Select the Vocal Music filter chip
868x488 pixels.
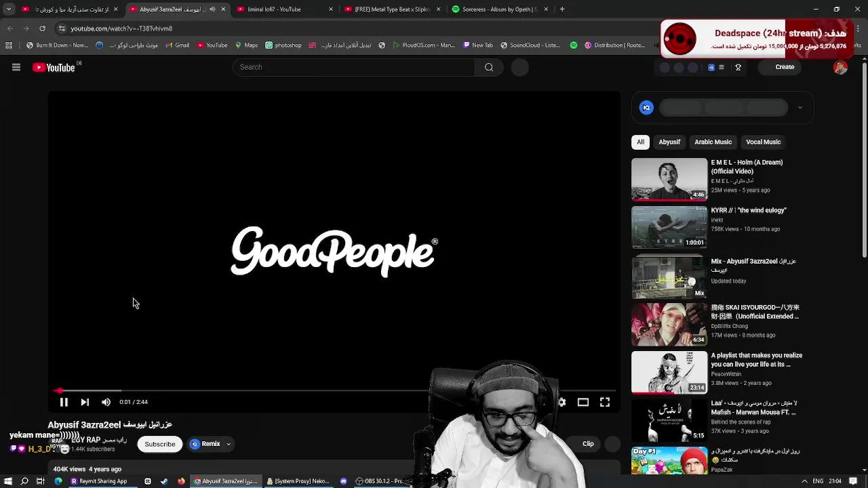tap(763, 142)
